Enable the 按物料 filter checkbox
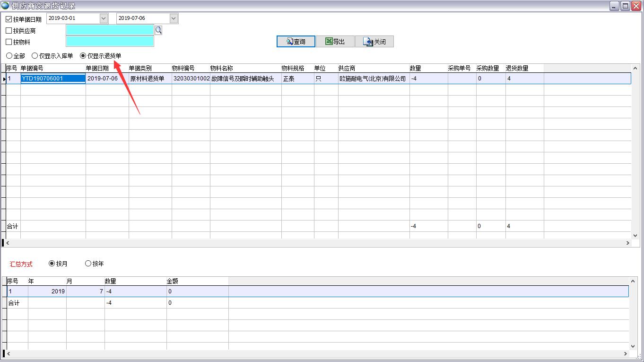 coord(9,42)
